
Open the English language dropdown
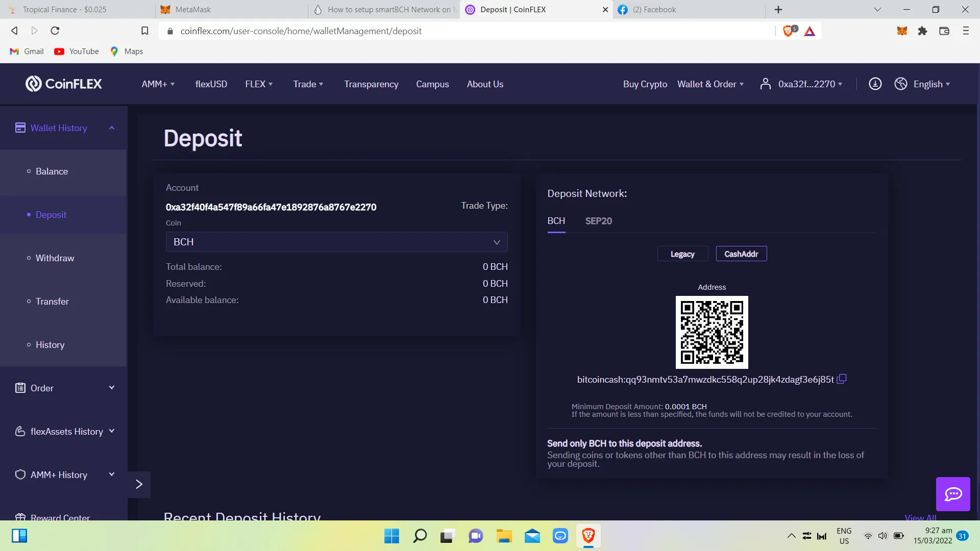click(932, 84)
